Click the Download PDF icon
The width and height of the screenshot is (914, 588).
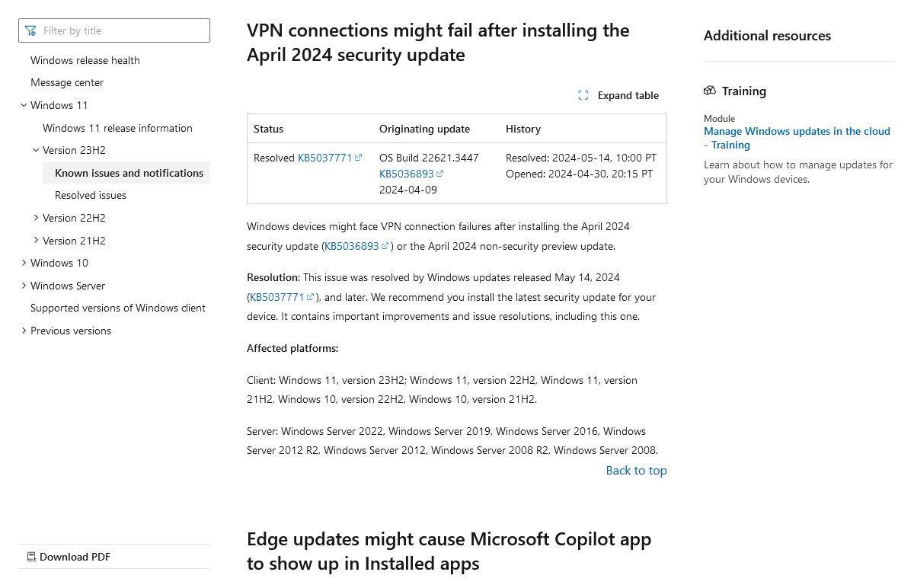(x=31, y=557)
